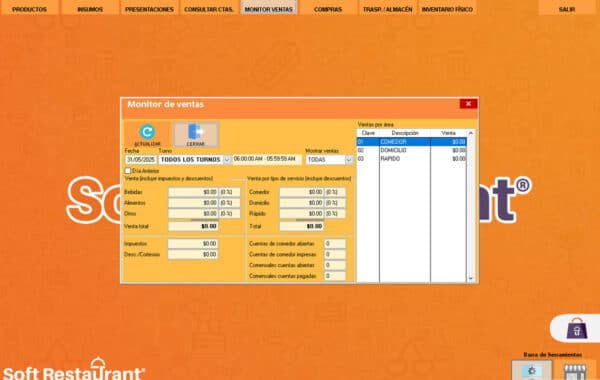This screenshot has width=600, height=380.
Task: Close the Monitor de ventas dialog
Action: tap(468, 104)
